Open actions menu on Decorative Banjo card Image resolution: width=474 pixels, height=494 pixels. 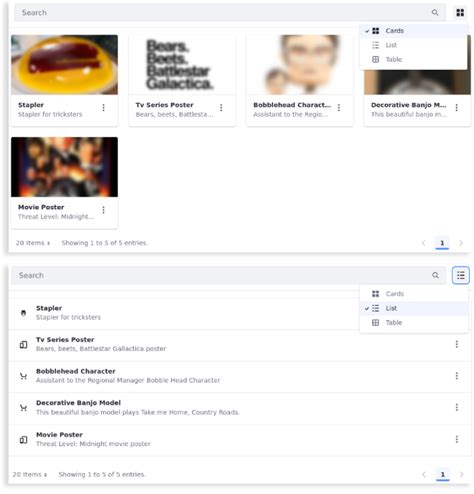click(457, 108)
